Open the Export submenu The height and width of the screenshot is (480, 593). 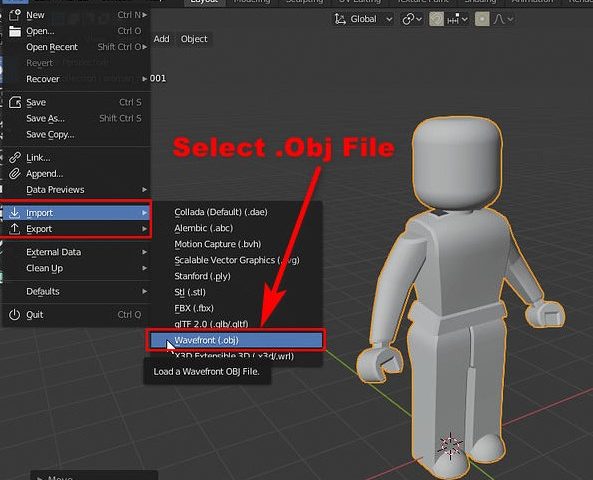tap(77, 229)
